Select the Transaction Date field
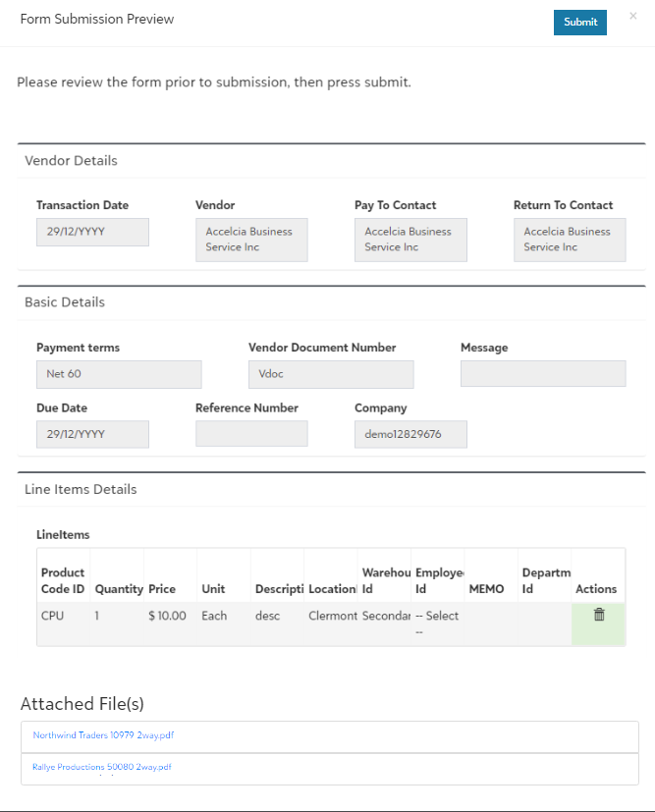Image resolution: width=655 pixels, height=812 pixels. click(x=92, y=232)
